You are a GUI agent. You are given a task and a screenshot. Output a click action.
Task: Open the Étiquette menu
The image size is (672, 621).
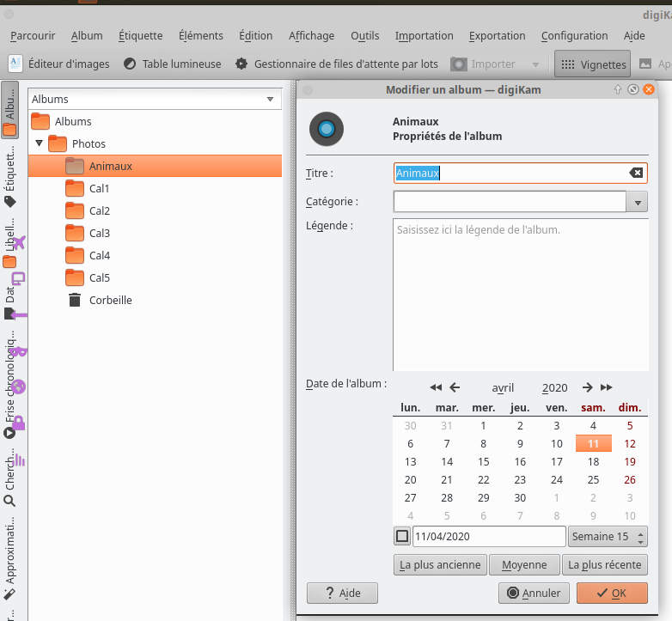pos(141,35)
